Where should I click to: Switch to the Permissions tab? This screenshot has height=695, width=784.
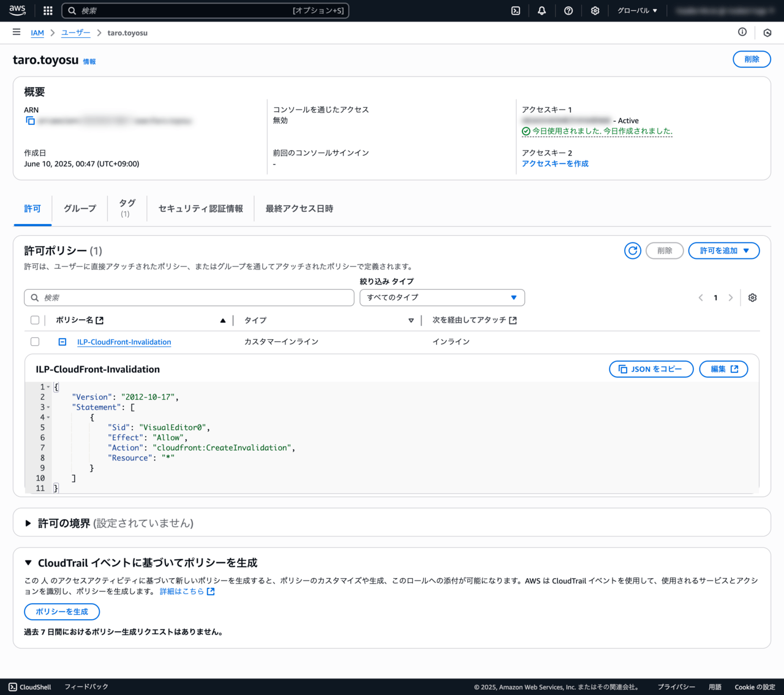click(x=32, y=209)
